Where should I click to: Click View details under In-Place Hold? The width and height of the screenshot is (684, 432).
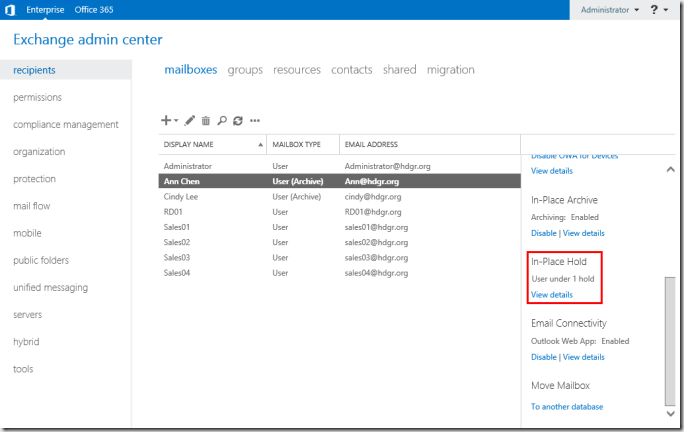(x=552, y=295)
